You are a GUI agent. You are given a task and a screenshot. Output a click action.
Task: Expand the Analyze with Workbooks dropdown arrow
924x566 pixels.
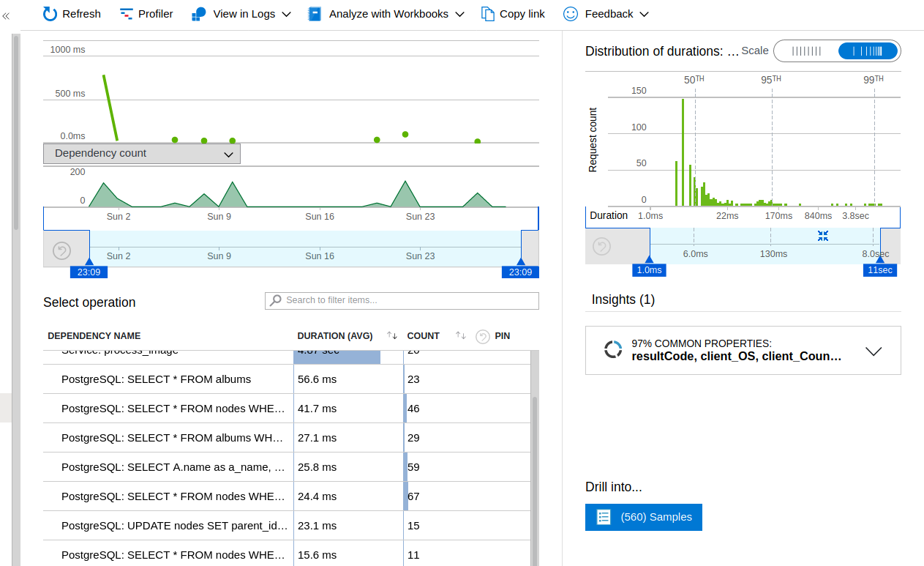tap(460, 13)
